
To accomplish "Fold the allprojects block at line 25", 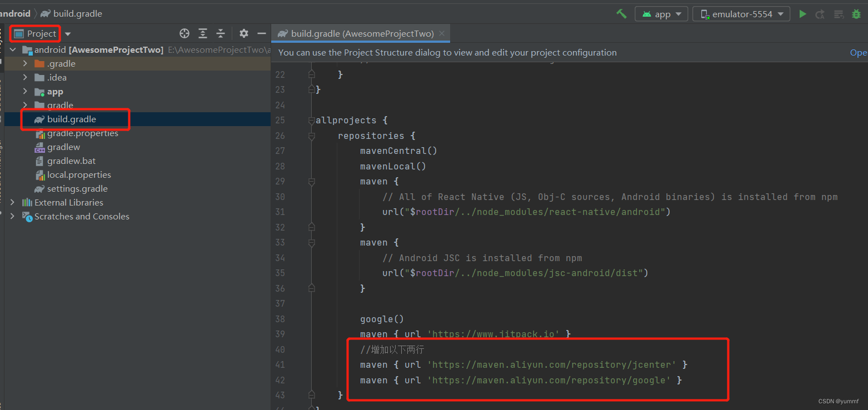I will pos(312,120).
